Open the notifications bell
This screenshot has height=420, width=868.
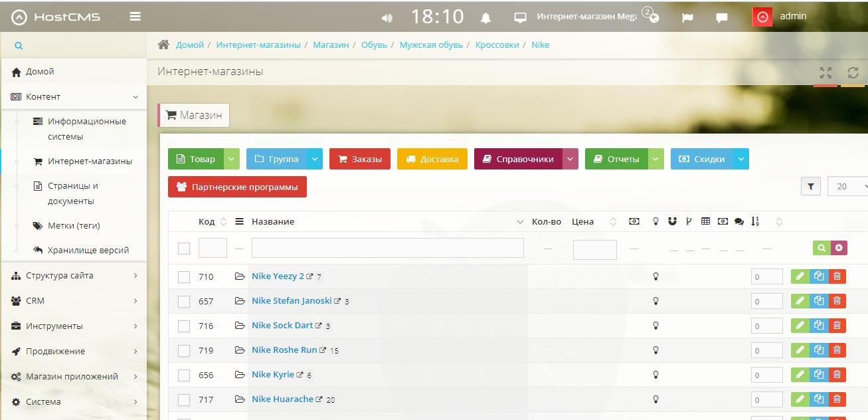[x=486, y=18]
